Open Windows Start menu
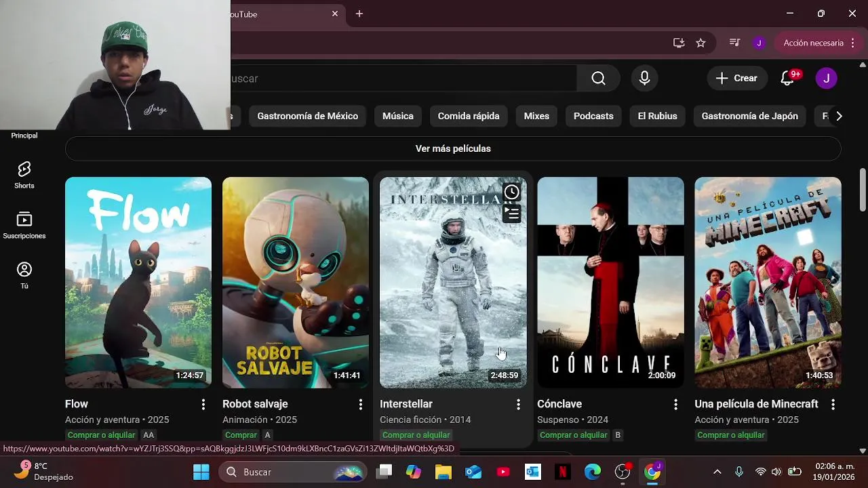868x488 pixels. 201,472
